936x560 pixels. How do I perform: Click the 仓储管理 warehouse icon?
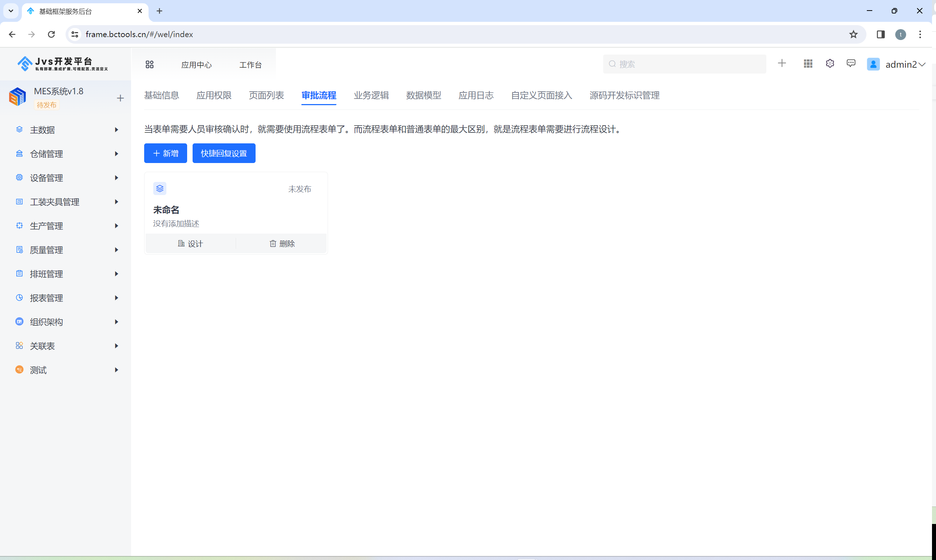(19, 154)
